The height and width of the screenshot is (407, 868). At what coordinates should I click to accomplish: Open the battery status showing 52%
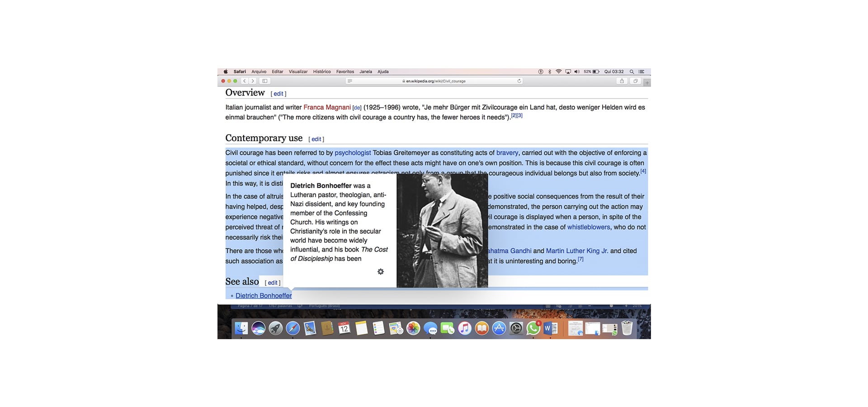[x=591, y=71]
